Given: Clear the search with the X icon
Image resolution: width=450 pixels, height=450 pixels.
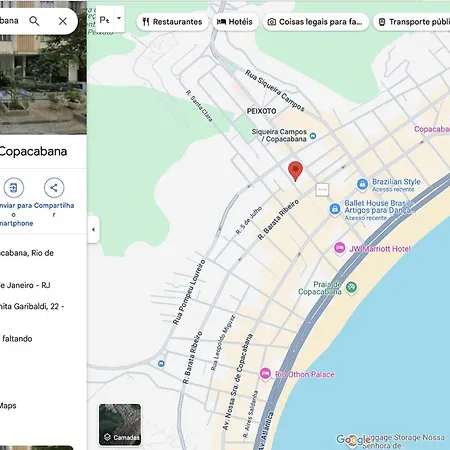Looking at the screenshot, I should 63,21.
